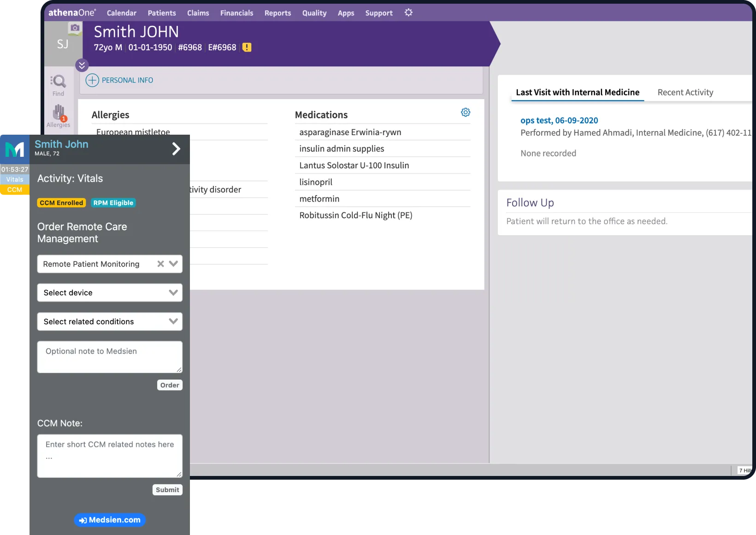Click the Smith John patient name in Medsien panel
This screenshot has width=756, height=535.
click(x=61, y=144)
